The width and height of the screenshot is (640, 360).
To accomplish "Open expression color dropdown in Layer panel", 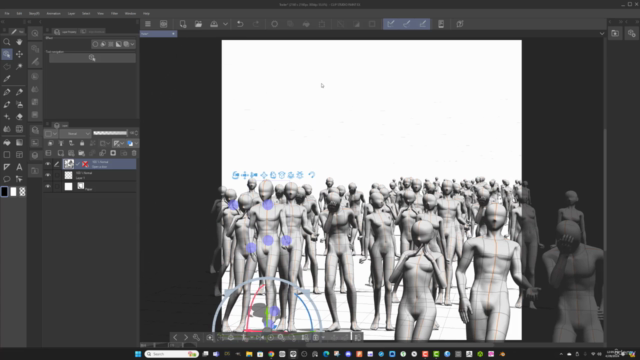I will tap(51, 133).
